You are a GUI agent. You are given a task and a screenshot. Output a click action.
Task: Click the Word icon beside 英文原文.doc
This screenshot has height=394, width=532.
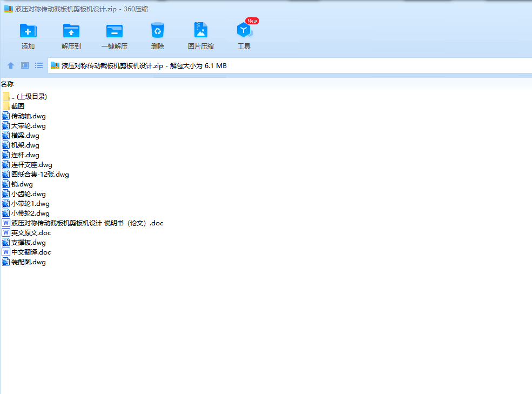[6, 232]
